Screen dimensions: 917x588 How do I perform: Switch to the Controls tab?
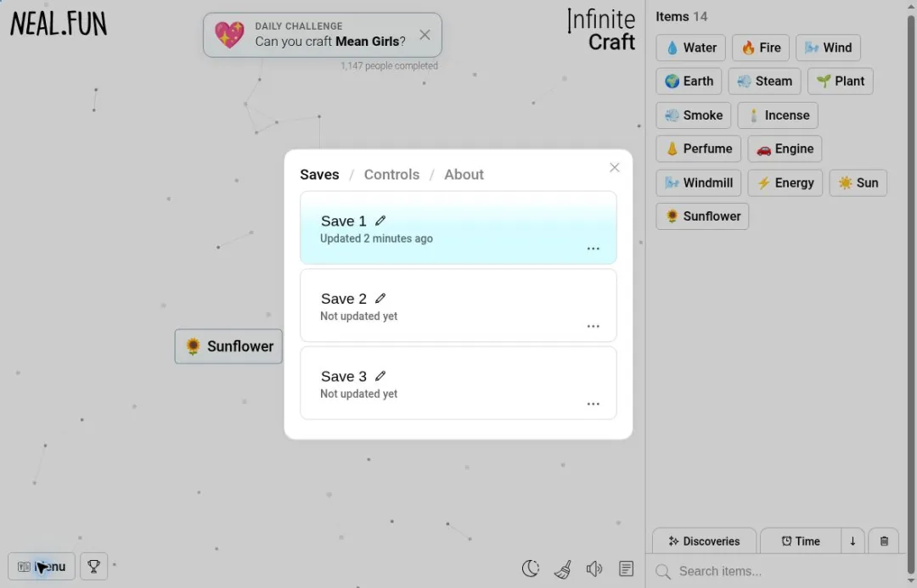391,174
